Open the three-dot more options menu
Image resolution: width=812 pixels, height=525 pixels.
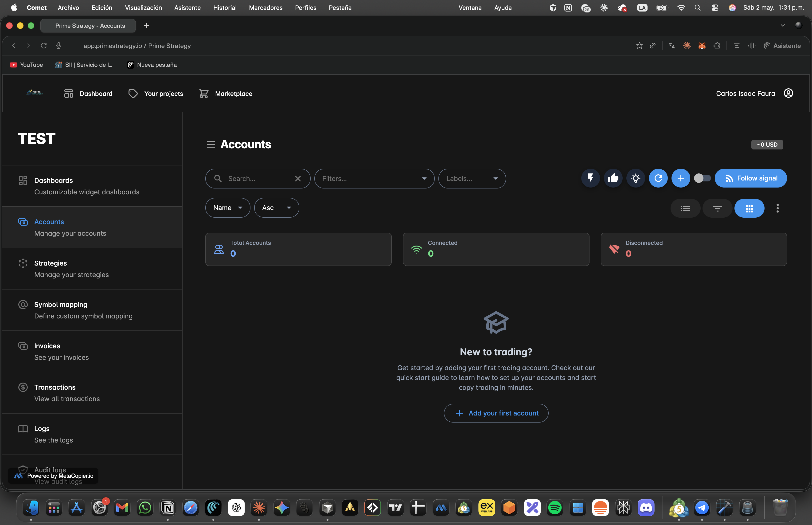pos(778,208)
